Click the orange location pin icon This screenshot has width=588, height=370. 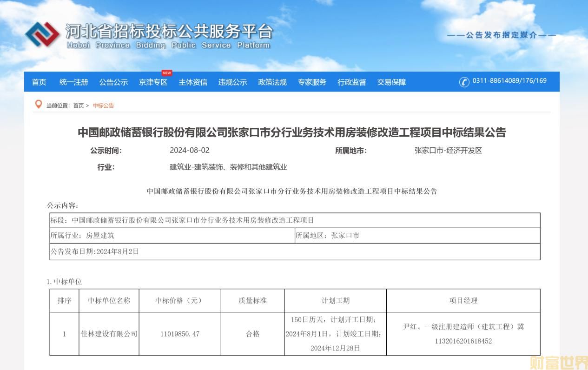coord(39,105)
